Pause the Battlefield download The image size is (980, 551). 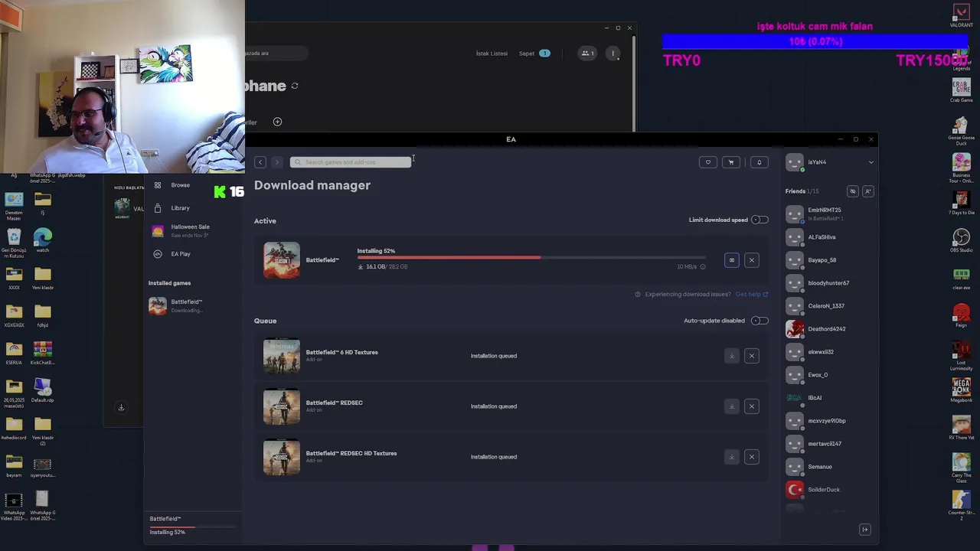pos(731,260)
